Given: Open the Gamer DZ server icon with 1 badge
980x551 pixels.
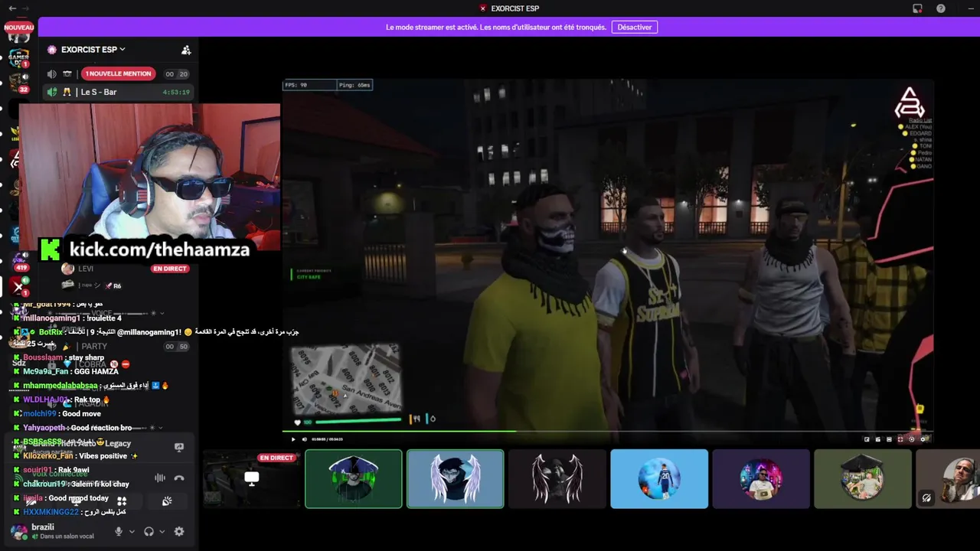Looking at the screenshot, I should (18, 57).
